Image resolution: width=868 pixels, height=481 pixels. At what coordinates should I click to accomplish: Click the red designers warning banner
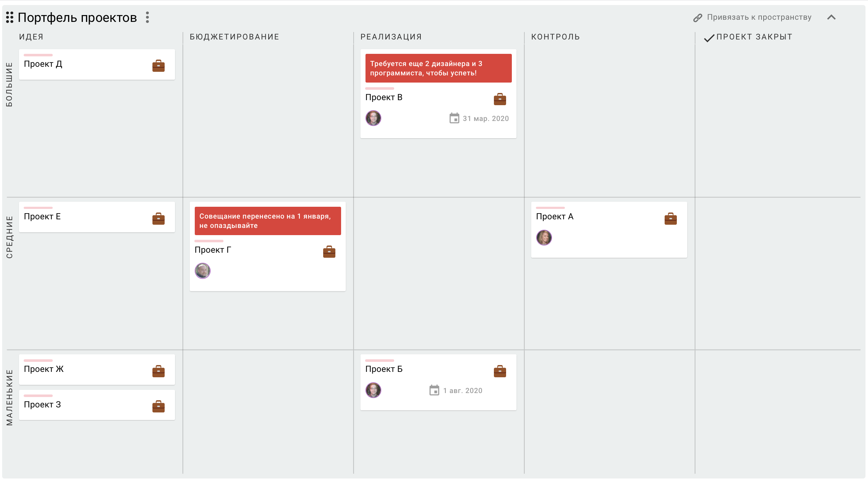[438, 68]
